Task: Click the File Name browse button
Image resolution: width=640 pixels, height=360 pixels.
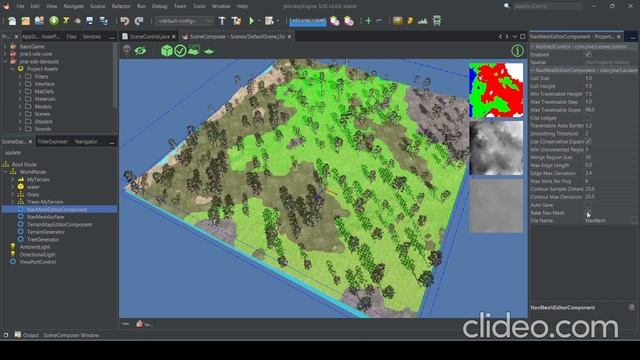Action: (x=633, y=220)
